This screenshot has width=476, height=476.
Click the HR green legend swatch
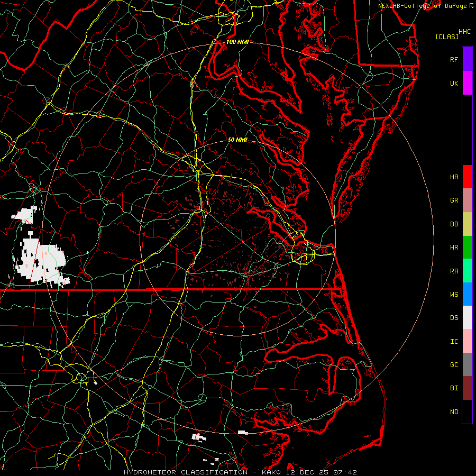[467, 247]
